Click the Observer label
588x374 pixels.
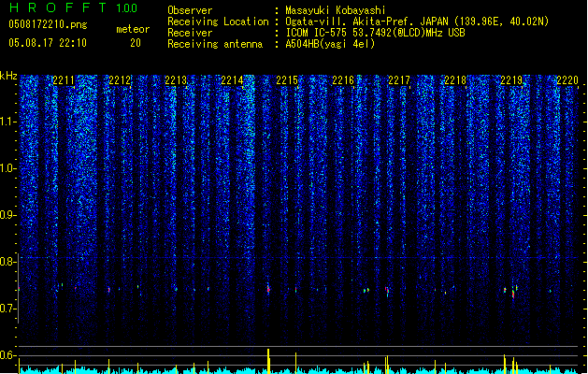[190, 10]
